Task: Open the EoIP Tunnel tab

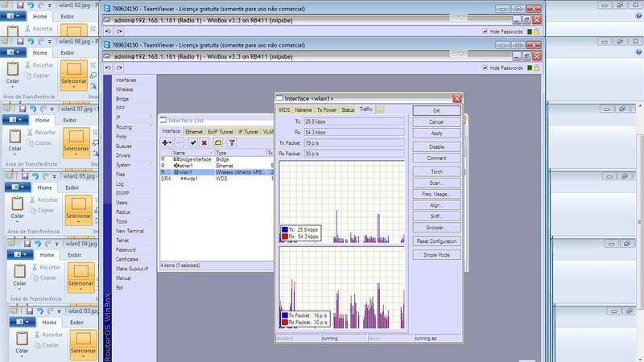Action: pos(220,131)
